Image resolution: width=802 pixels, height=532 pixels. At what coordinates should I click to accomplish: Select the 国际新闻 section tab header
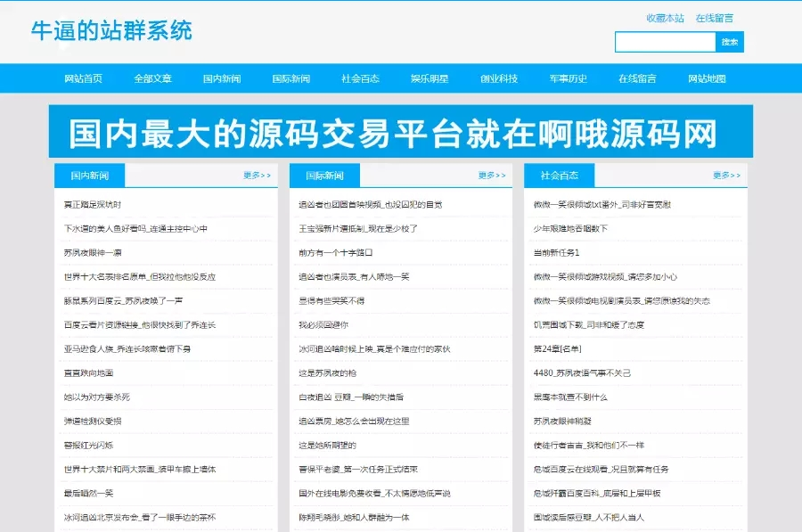pos(324,176)
